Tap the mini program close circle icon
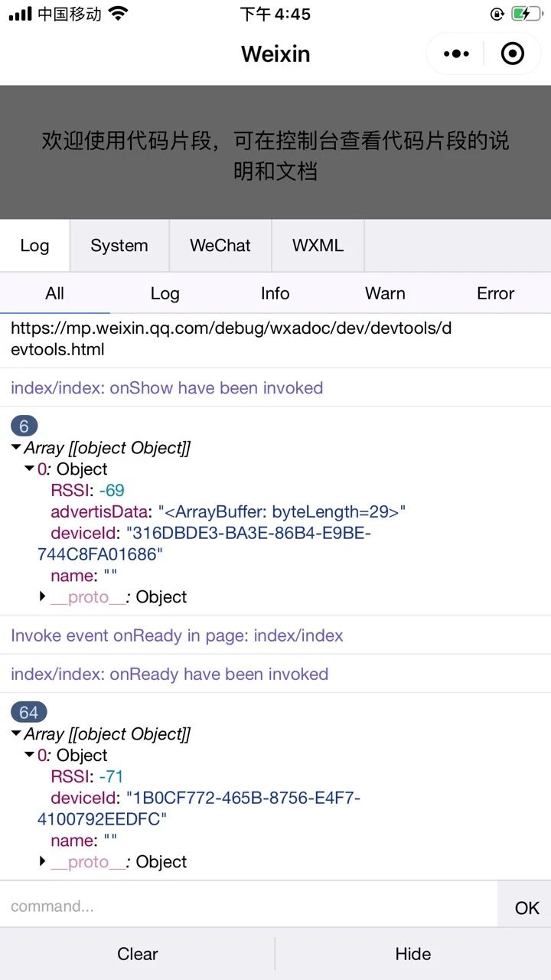 [x=512, y=54]
